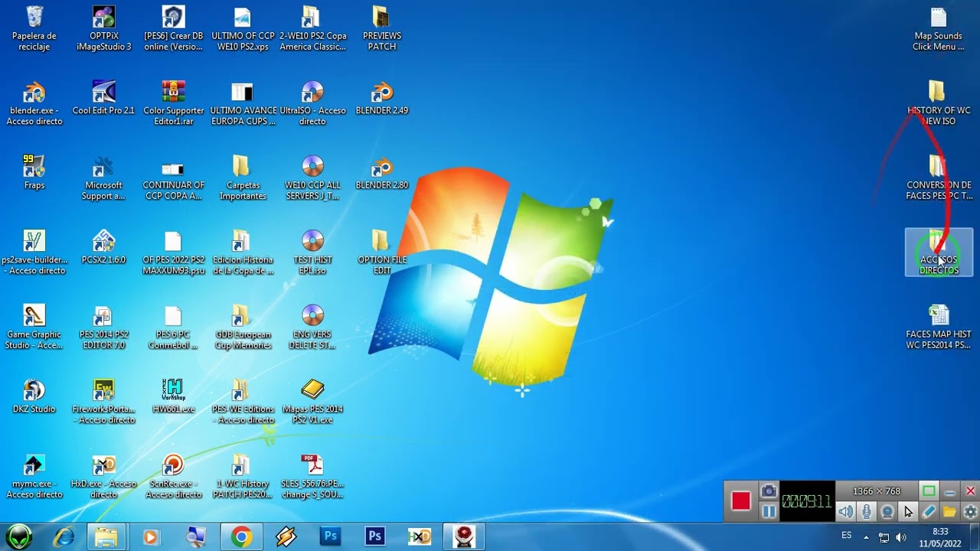Open 1-WC History PATCH PES20 folder
The height and width of the screenshot is (551, 980).
coord(243,477)
